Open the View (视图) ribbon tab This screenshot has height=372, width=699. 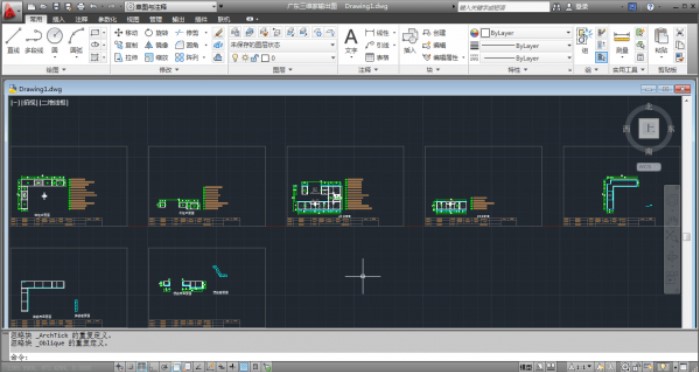coord(133,19)
